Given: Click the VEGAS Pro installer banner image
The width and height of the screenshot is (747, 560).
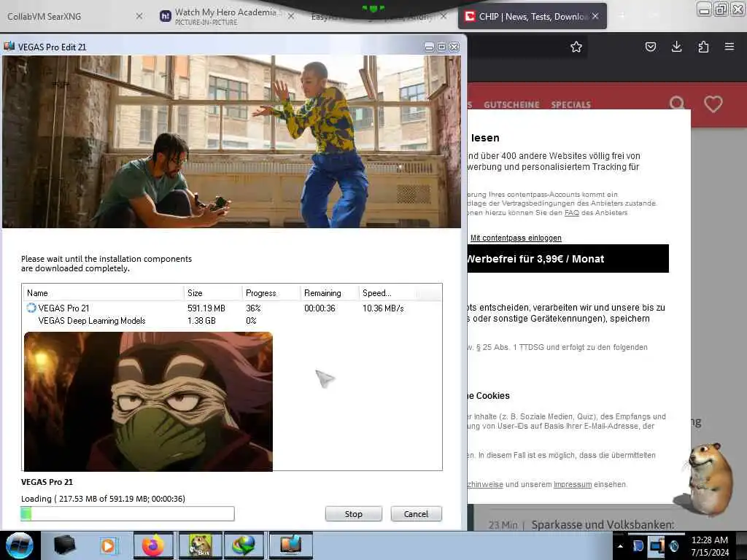Looking at the screenshot, I should click(x=231, y=141).
